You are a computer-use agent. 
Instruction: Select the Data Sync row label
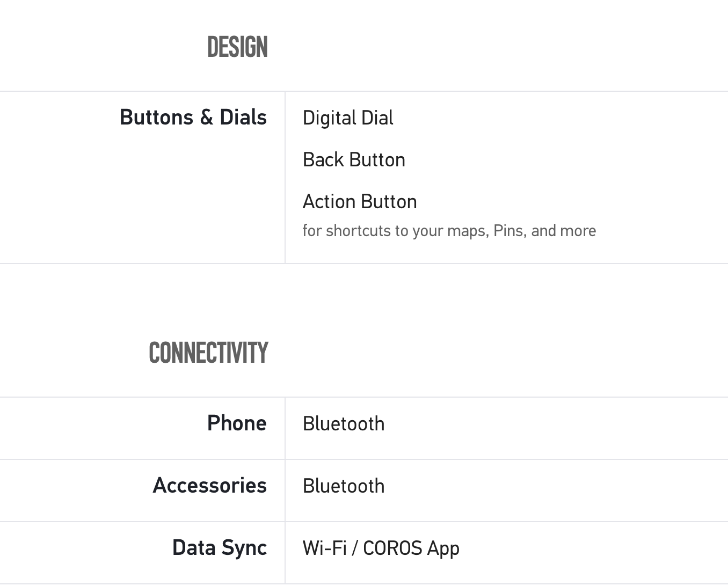tap(220, 548)
